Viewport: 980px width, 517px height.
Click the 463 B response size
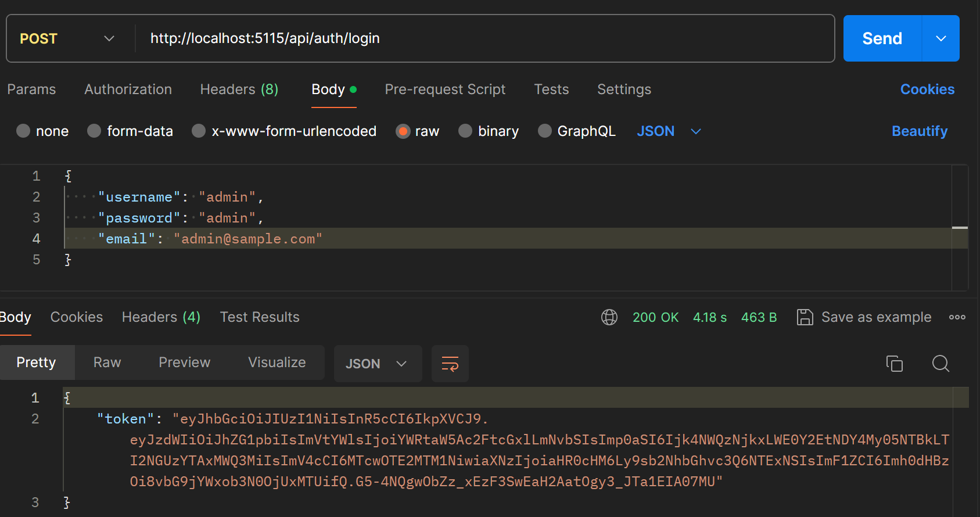(x=759, y=317)
